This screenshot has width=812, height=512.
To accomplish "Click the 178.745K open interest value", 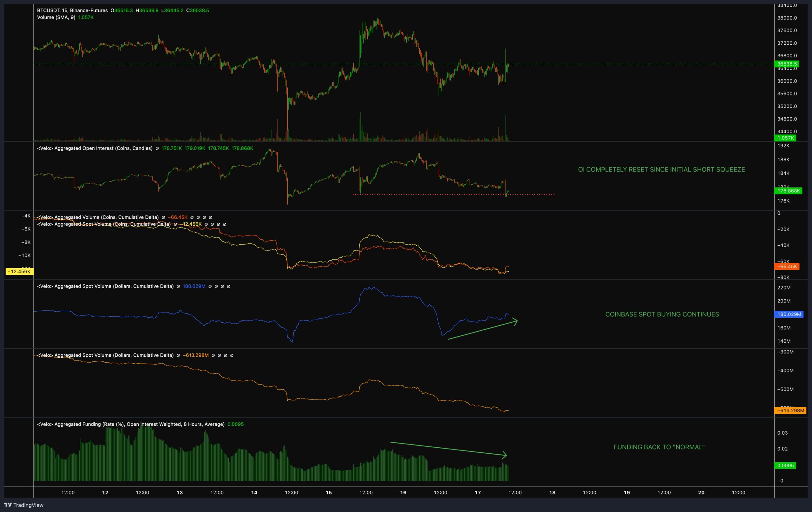I will click(x=218, y=148).
